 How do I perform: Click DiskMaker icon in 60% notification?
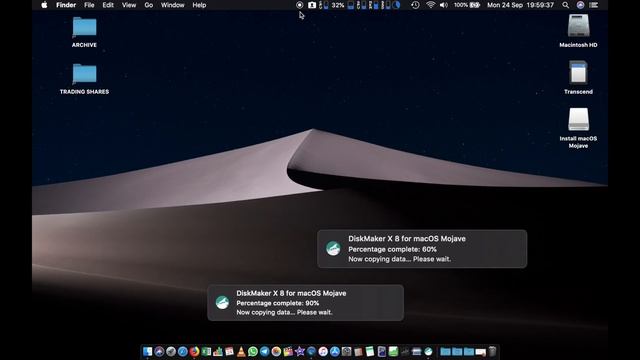[333, 249]
